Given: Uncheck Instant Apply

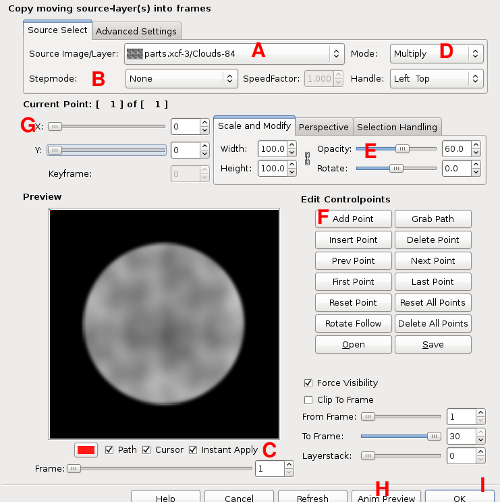Looking at the screenshot, I should pyautogui.click(x=193, y=450).
